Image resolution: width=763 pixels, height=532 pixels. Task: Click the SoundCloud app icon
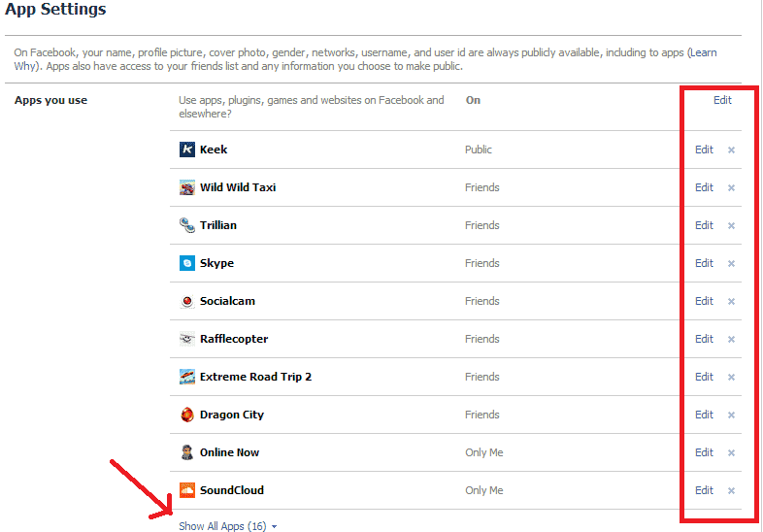[x=187, y=490]
